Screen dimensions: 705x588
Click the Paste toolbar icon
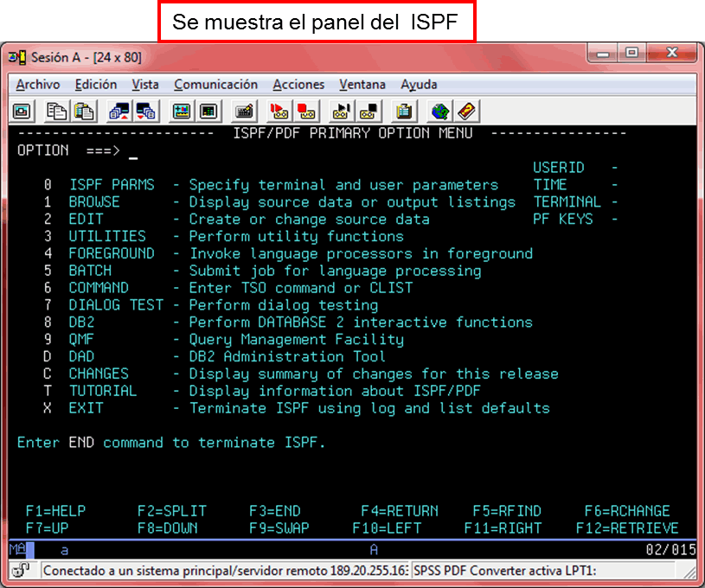click(x=84, y=111)
